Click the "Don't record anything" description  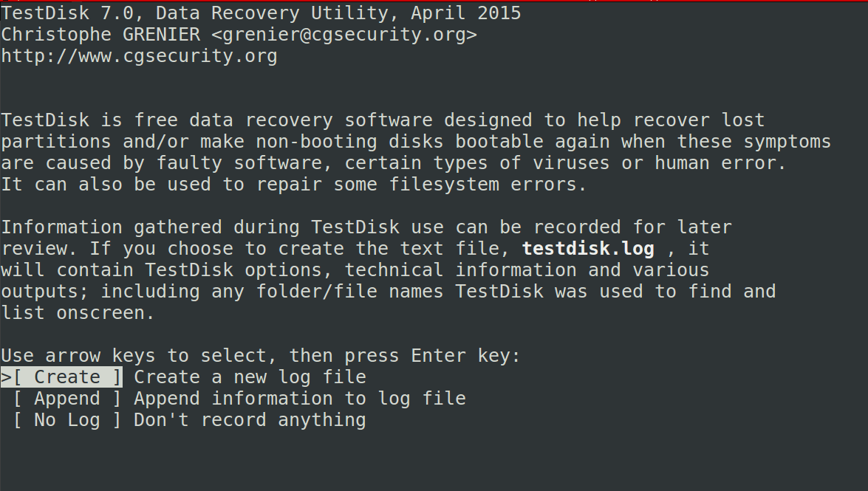click(x=250, y=420)
